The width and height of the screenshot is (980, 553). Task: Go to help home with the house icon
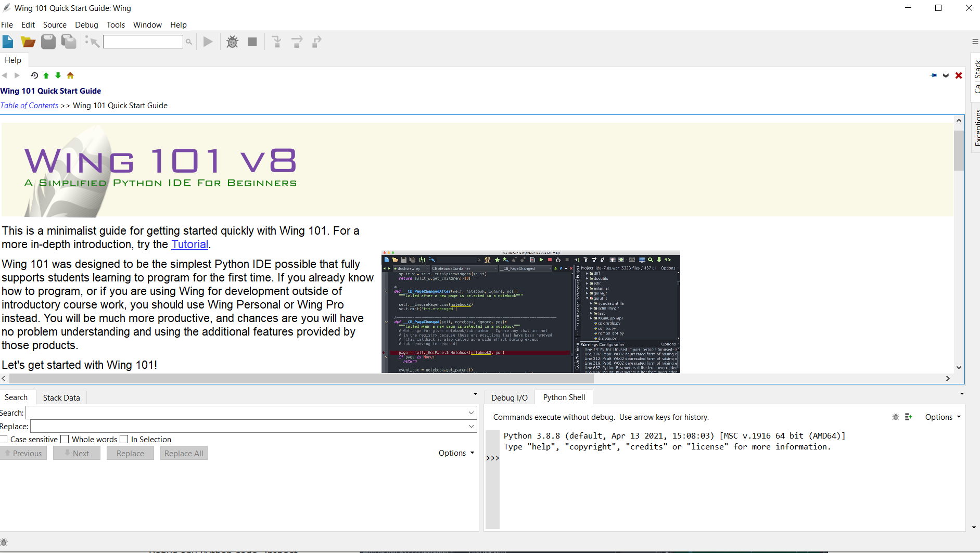(70, 75)
